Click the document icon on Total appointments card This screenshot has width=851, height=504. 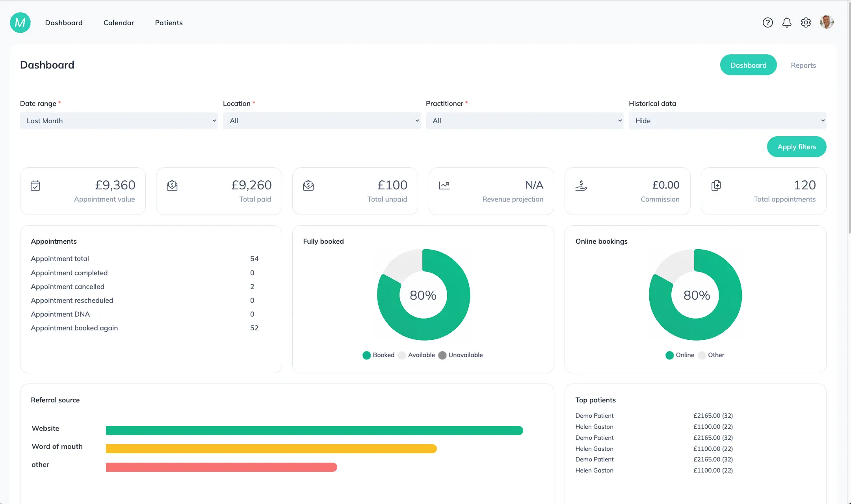[x=717, y=185]
